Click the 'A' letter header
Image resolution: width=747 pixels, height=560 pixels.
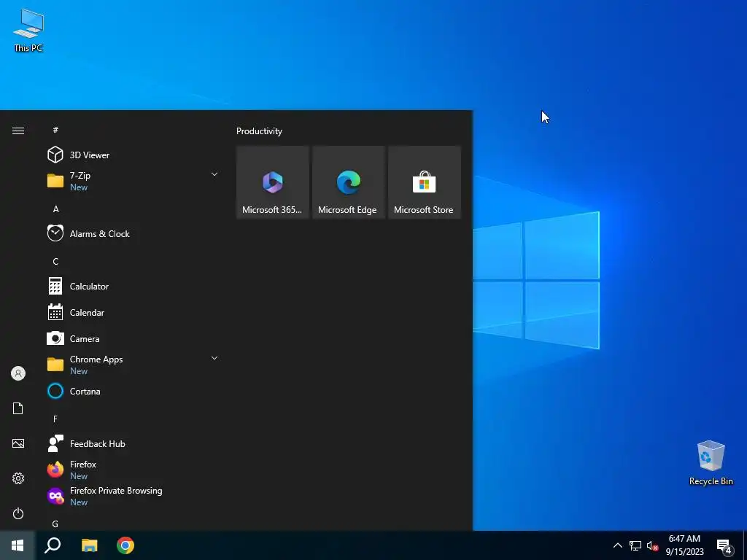click(x=55, y=209)
